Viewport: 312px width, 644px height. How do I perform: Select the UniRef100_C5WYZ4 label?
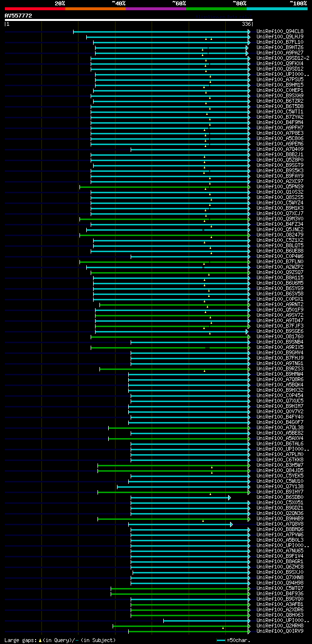[280, 203]
